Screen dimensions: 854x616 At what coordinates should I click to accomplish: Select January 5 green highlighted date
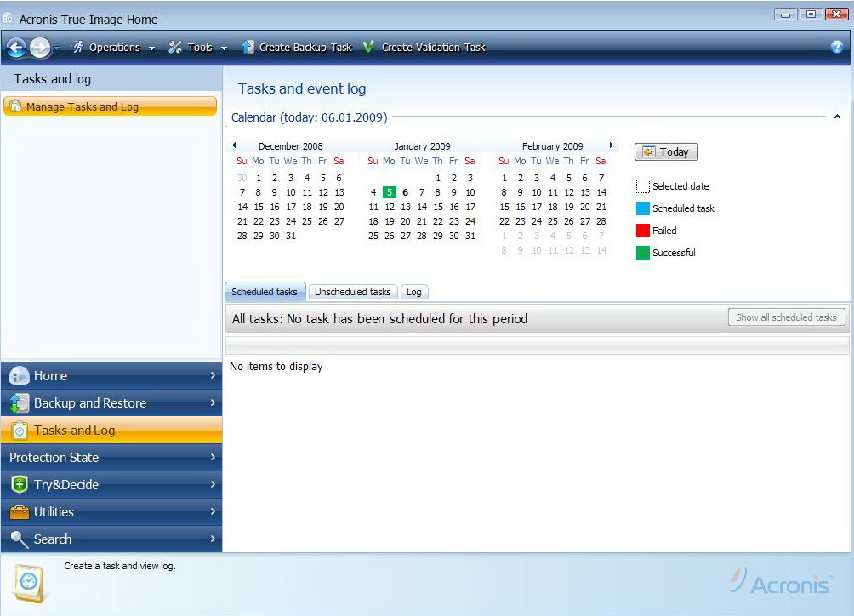pos(390,192)
